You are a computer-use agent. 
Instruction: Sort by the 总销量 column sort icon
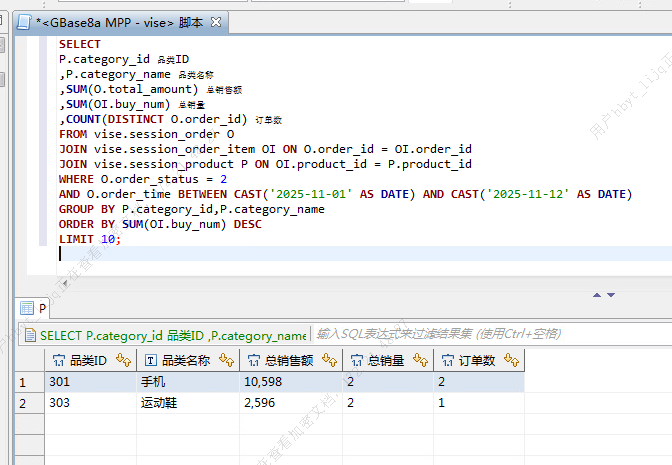click(x=420, y=360)
